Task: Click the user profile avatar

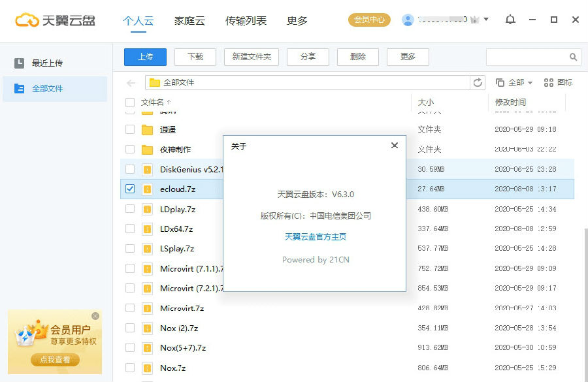Action: tap(408, 20)
